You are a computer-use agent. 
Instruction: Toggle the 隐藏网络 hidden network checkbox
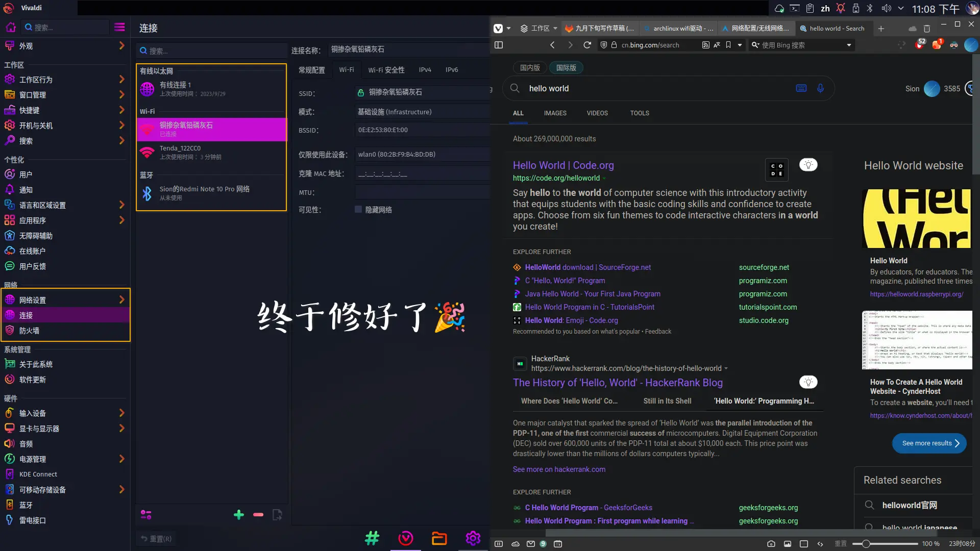click(358, 209)
